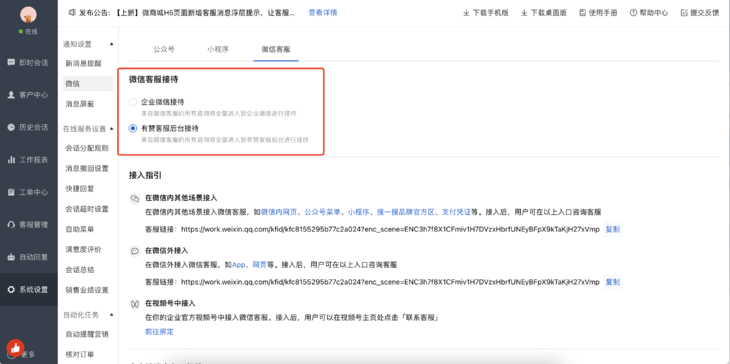Select 有赞客服后台接待 radio option
The width and height of the screenshot is (730, 364).
tap(133, 128)
